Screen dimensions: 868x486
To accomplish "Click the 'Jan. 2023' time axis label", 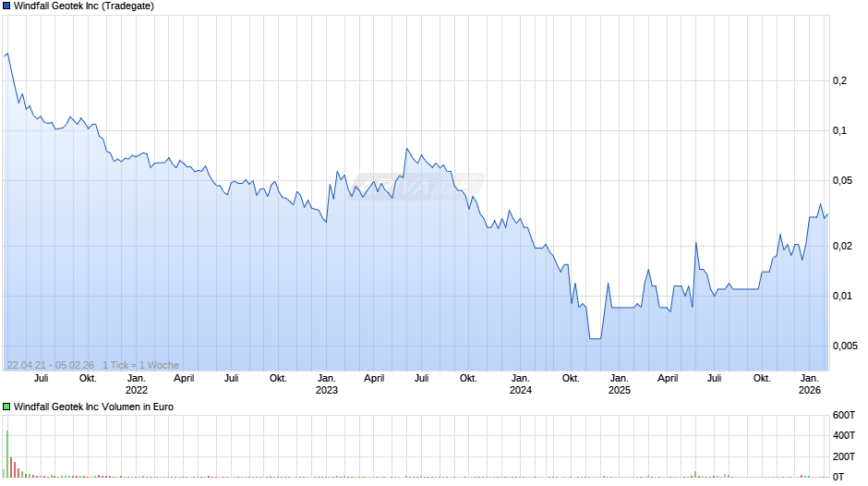I will (327, 384).
